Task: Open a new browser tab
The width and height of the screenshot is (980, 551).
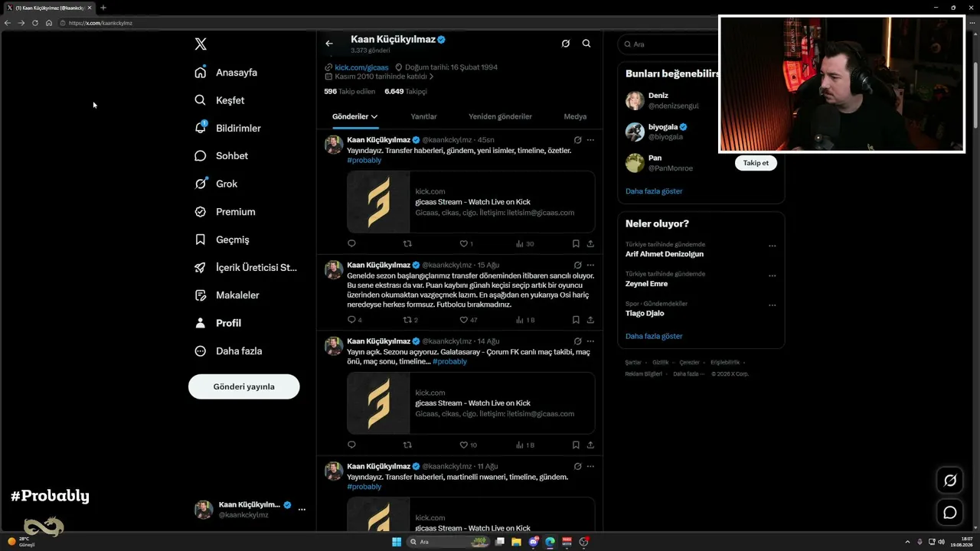Action: coord(103,8)
